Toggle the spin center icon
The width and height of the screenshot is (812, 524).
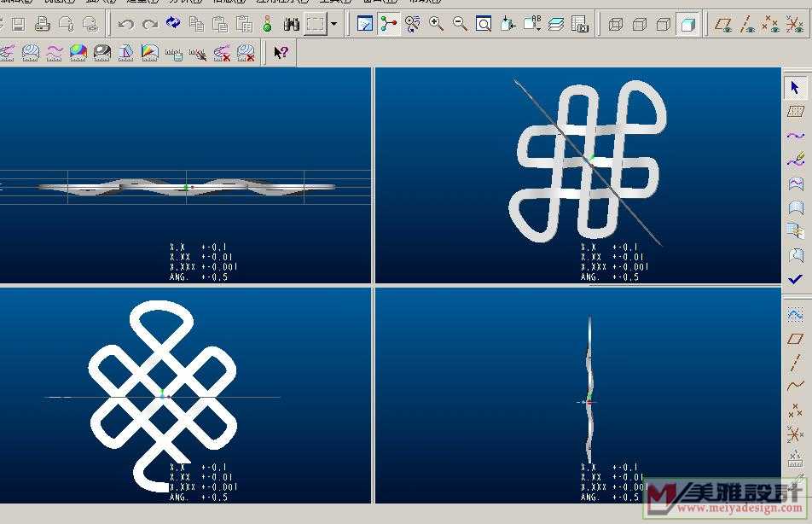388,24
